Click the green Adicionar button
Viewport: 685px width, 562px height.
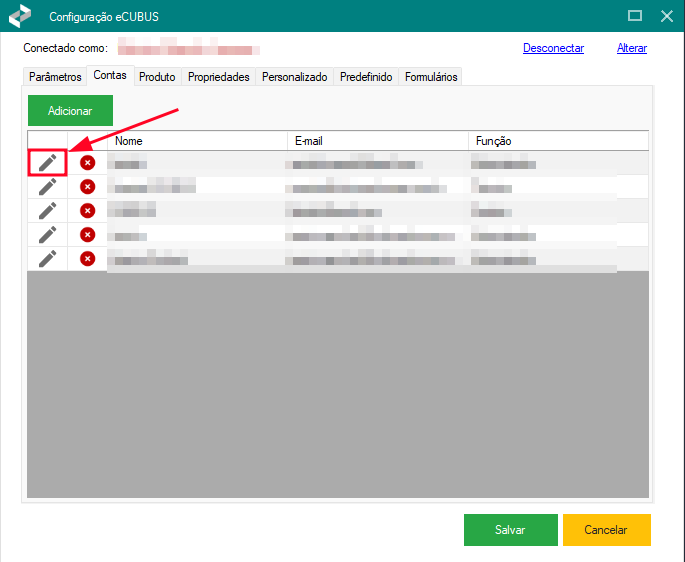(x=70, y=111)
